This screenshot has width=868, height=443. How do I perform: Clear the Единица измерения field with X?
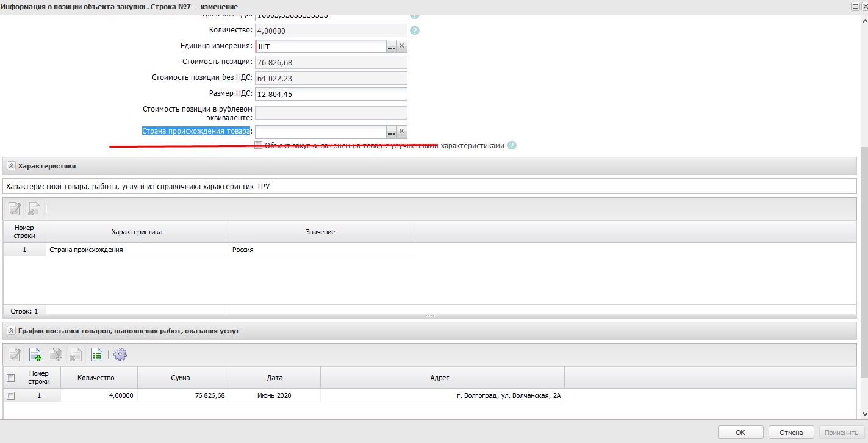[401, 46]
